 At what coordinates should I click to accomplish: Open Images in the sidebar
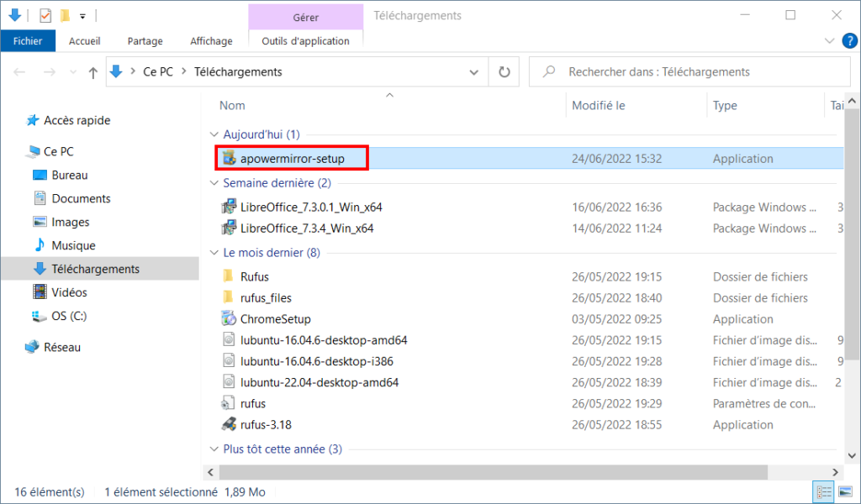tap(71, 222)
